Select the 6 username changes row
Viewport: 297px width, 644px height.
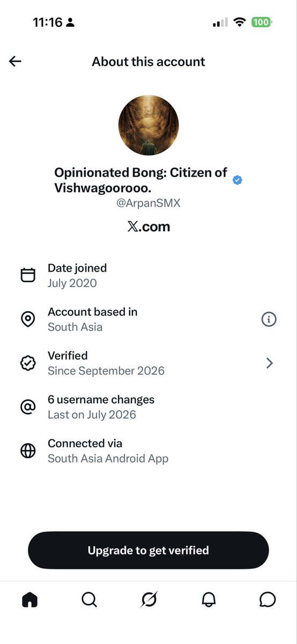[148, 407]
